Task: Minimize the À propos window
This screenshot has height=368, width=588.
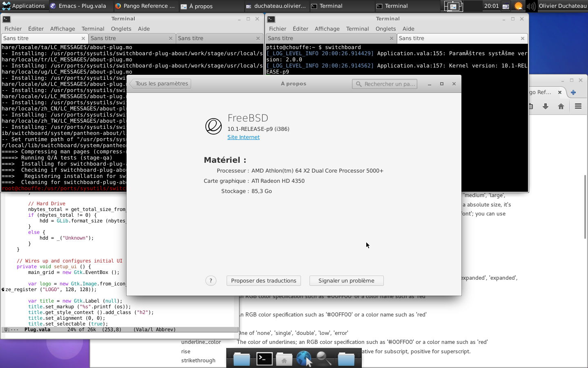Action: 430,84
